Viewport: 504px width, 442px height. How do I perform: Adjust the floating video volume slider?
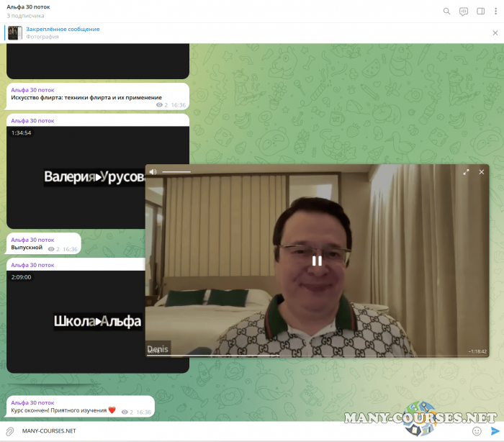176,172
